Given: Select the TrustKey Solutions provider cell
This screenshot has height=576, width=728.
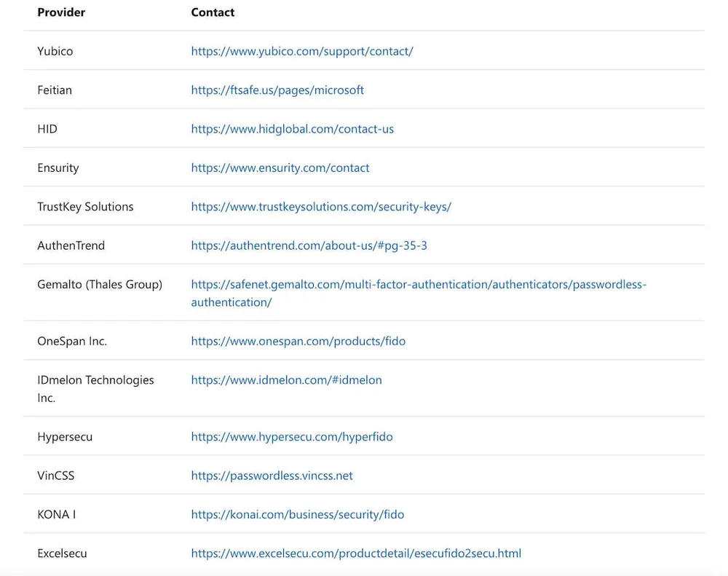Looking at the screenshot, I should 85,207.
